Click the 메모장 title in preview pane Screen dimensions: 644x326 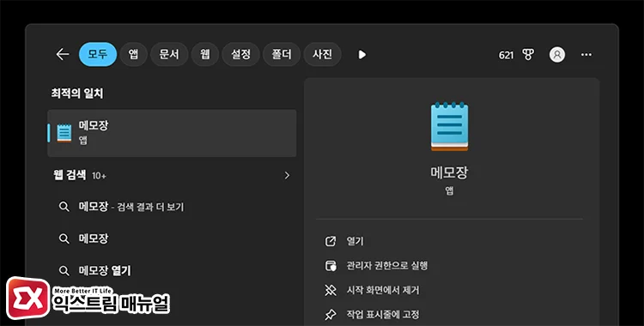(x=449, y=172)
